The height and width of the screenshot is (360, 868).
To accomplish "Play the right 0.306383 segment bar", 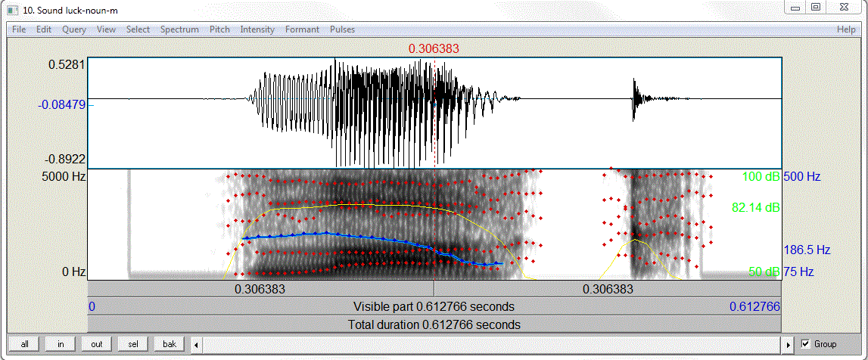I will [608, 289].
